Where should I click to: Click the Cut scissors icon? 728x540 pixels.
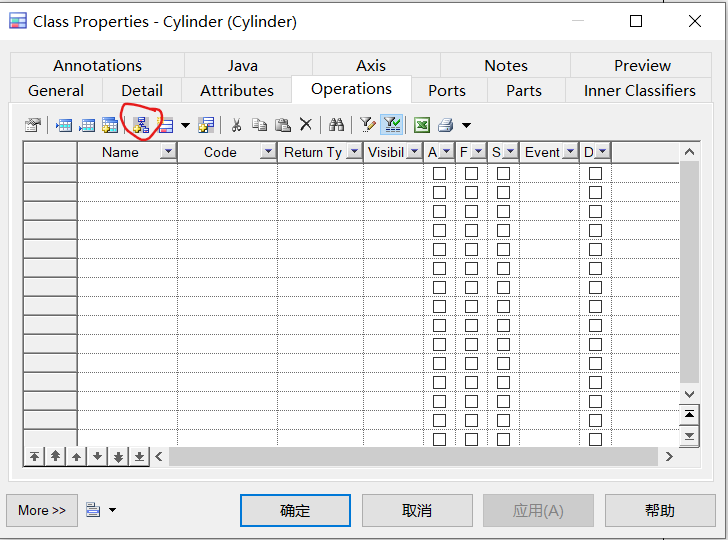click(236, 125)
